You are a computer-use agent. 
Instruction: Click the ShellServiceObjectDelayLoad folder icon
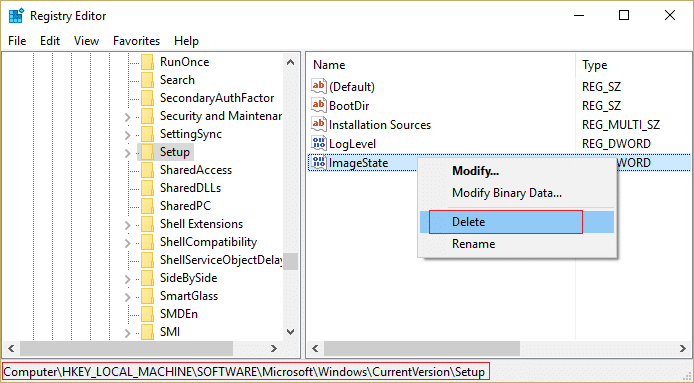coord(147,260)
